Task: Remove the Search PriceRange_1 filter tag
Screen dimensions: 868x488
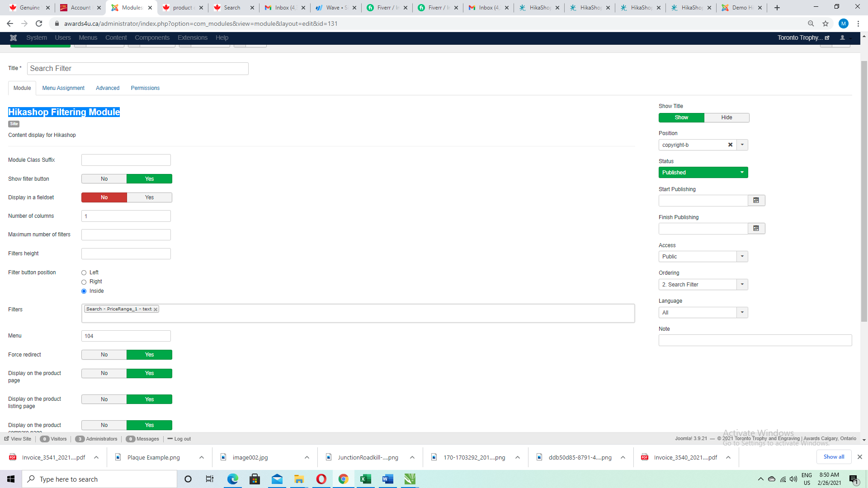Action: tap(156, 310)
